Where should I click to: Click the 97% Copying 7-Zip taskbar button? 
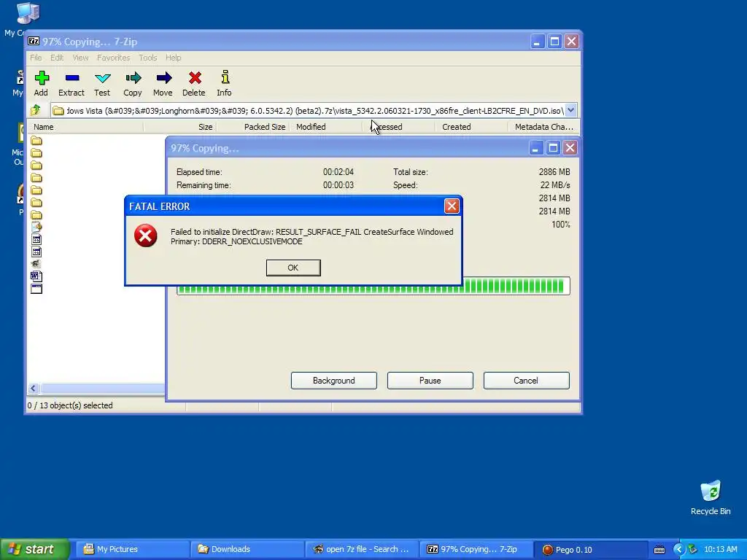coord(476,550)
